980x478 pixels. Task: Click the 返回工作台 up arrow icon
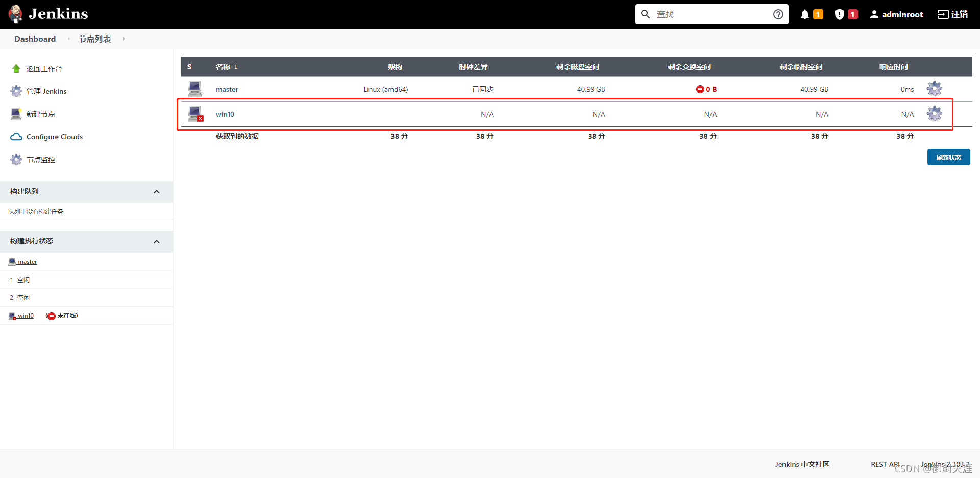point(16,69)
